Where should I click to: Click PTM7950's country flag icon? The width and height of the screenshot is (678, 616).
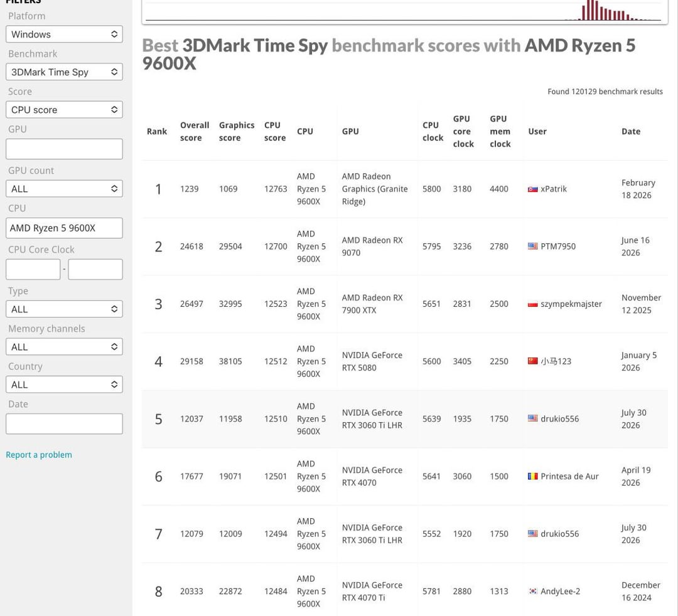(x=533, y=247)
